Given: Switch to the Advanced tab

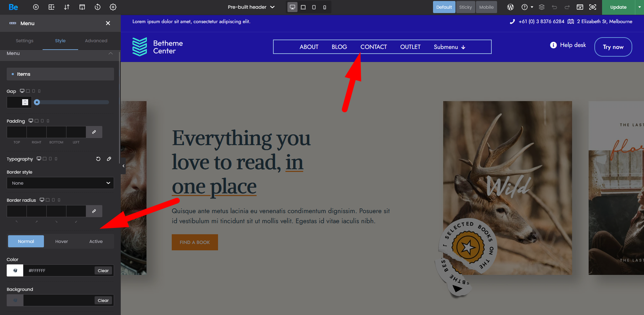Looking at the screenshot, I should (96, 41).
